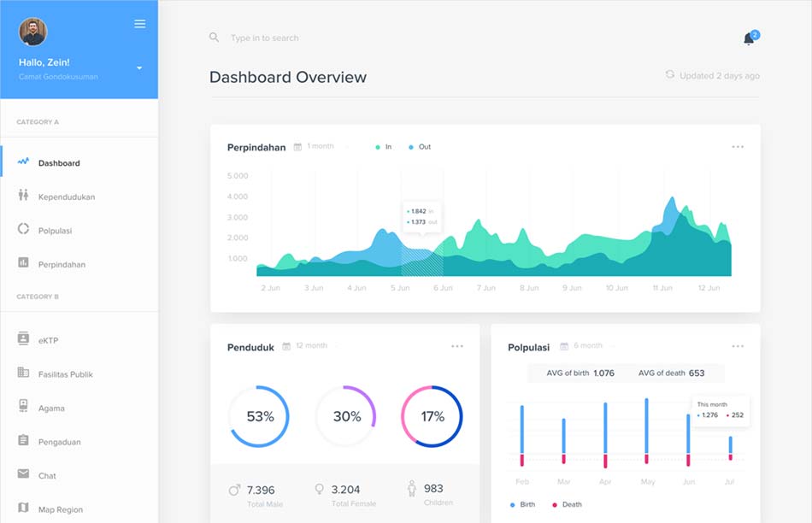Viewport: 812px width, 523px height.
Task: Open the Perpindahan 1 month range selector
Action: click(315, 146)
